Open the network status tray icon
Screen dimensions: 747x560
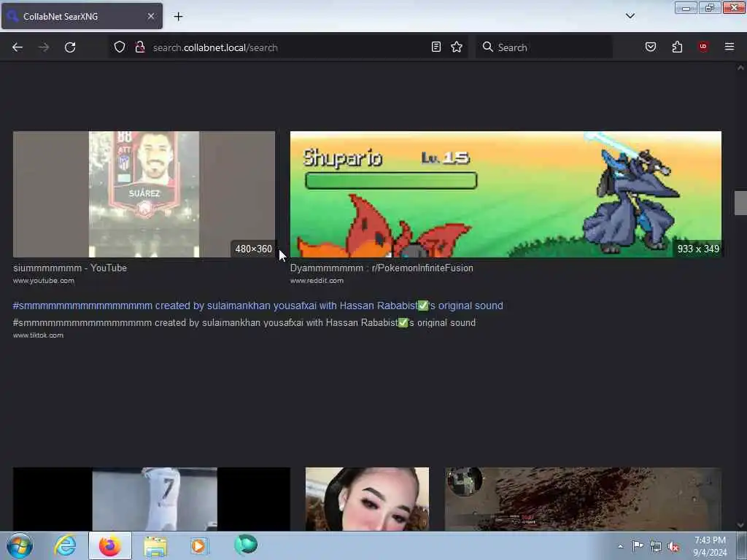coord(656,547)
